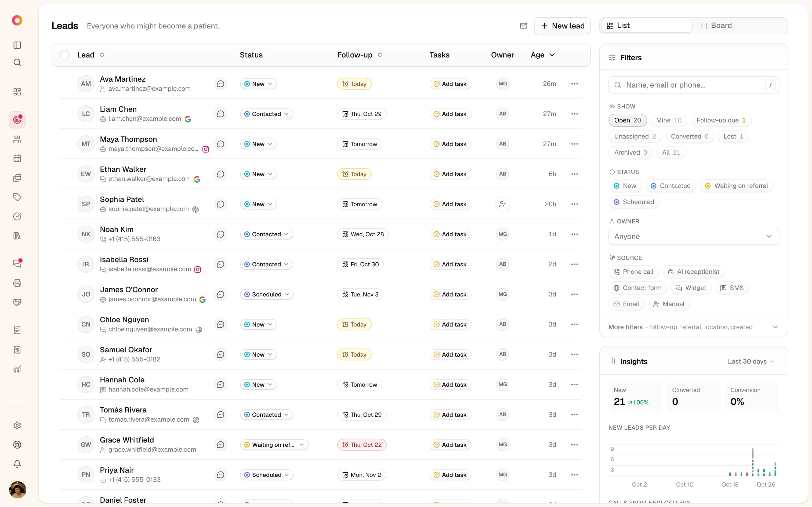
Task: Open keyboard shortcuts icon beside New lead
Action: [523, 26]
